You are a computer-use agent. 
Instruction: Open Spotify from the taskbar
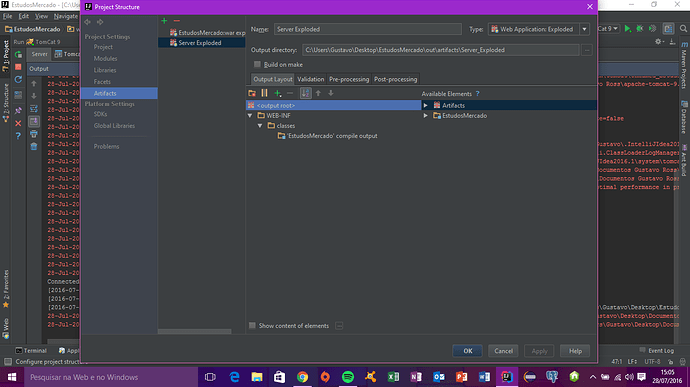coord(348,377)
